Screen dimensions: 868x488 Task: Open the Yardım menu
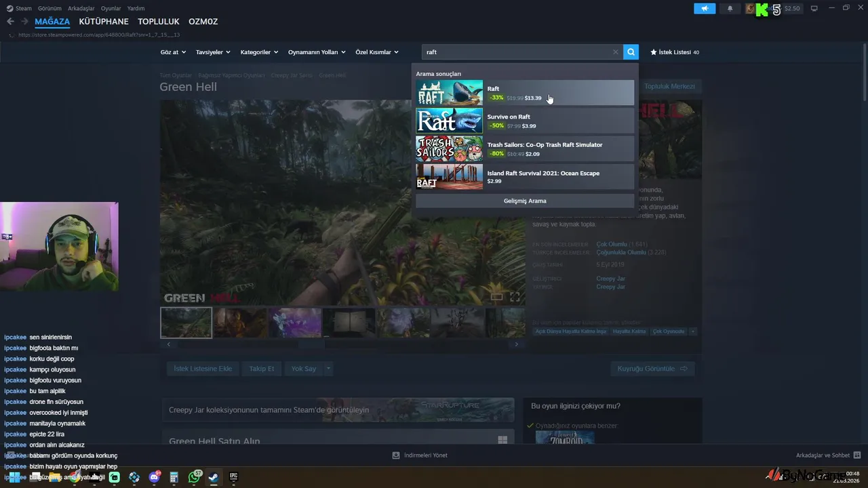pos(136,9)
